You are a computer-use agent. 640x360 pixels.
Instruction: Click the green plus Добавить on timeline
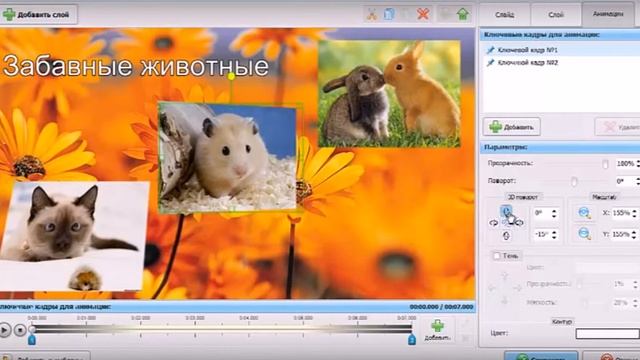pos(437,330)
